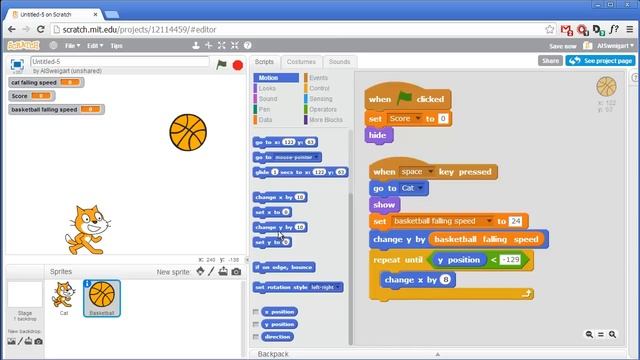Viewport: 640px width, 360px height.
Task: Click the project title field Untitled-5
Action: point(120,62)
